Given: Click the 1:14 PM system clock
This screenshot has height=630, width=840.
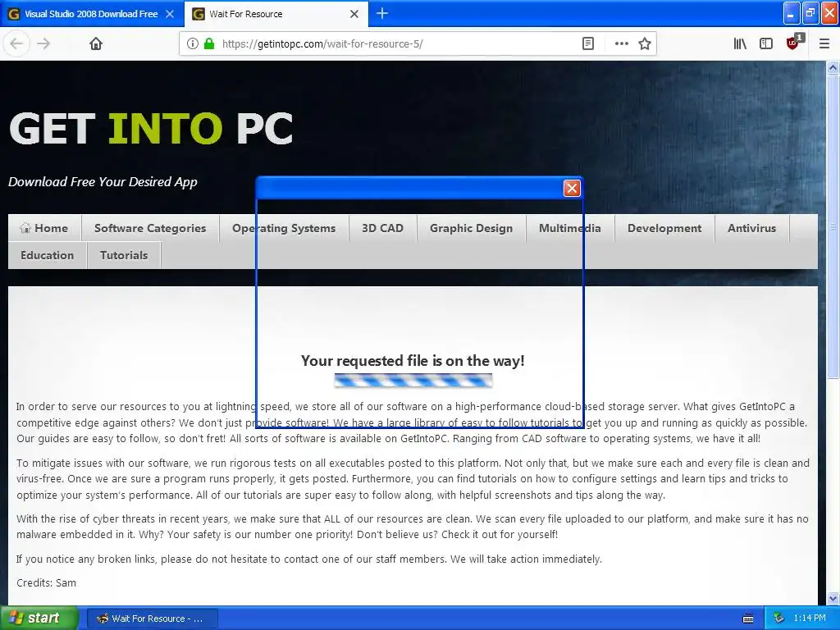Looking at the screenshot, I should 810,619.
